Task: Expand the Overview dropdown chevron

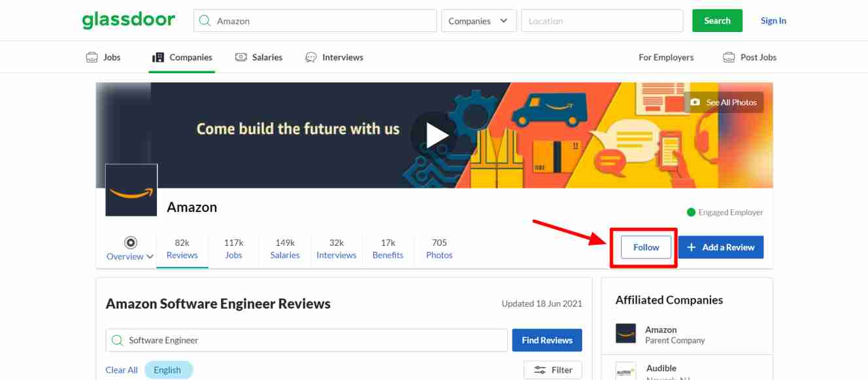Action: pos(150,256)
